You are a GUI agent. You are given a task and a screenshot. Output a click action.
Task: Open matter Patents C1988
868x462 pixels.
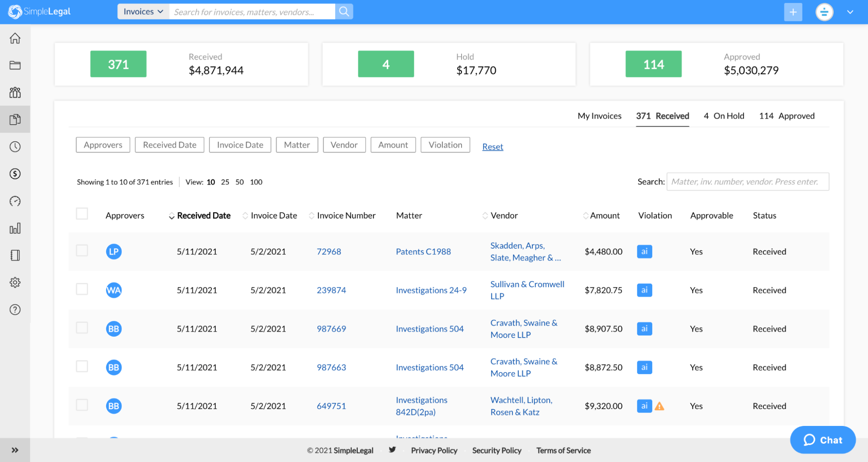pos(423,252)
